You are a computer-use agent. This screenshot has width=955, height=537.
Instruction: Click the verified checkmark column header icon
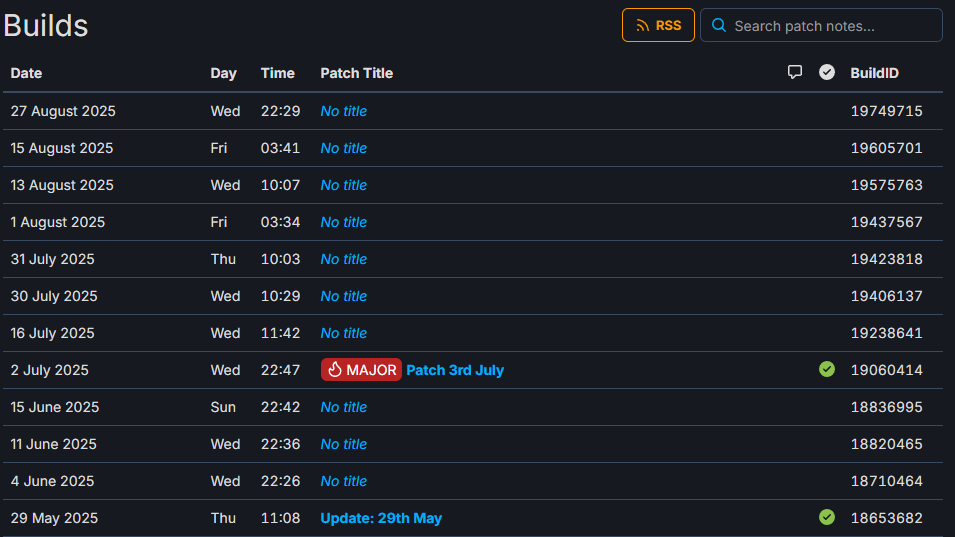click(826, 72)
